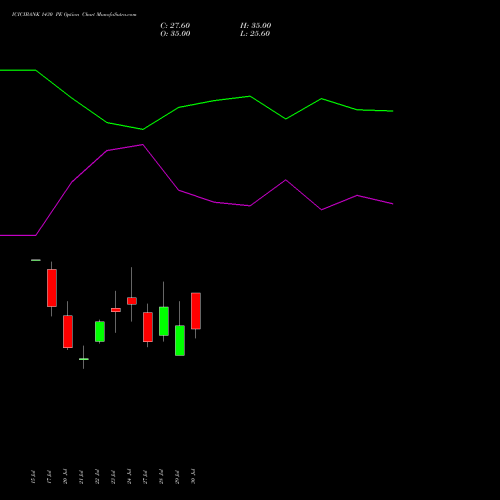
Task: Click the 29 Jul date label
Action: 177,477
